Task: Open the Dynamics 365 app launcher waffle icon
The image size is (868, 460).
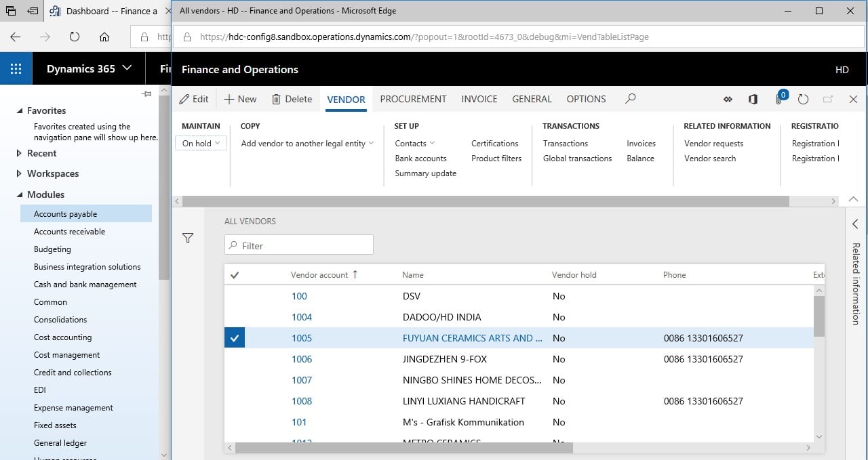Action: (16, 69)
